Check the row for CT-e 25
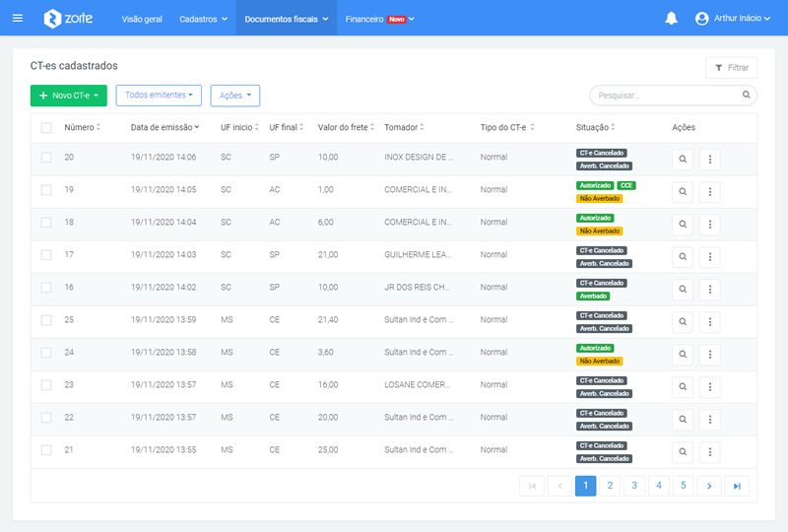Viewport: 788px width, 532px height. [46, 320]
